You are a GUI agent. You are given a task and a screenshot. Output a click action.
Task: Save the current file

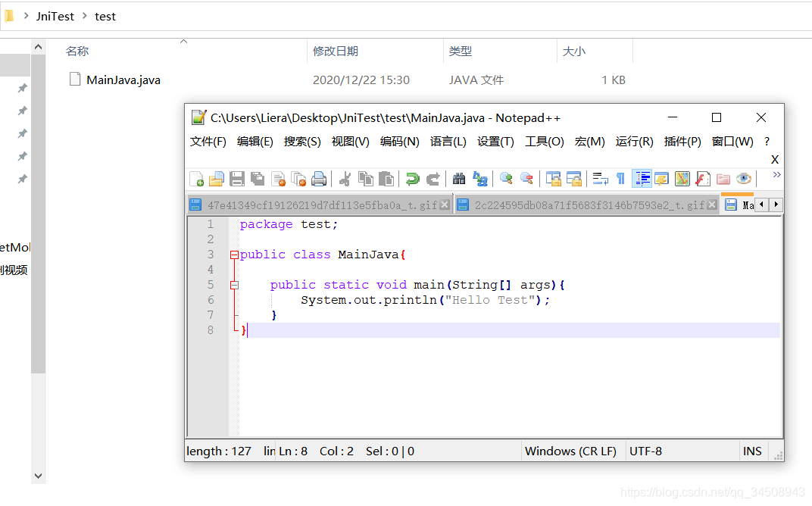(236, 178)
